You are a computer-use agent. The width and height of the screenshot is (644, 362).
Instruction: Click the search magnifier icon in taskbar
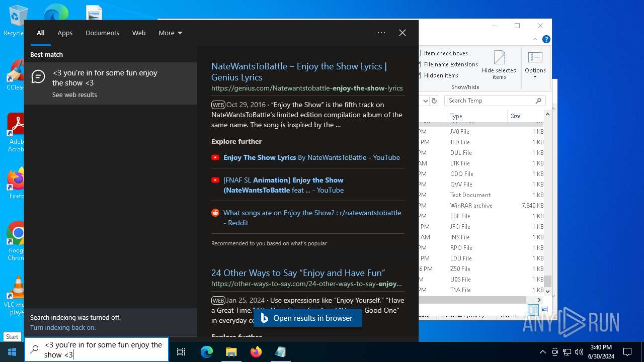coord(34,349)
